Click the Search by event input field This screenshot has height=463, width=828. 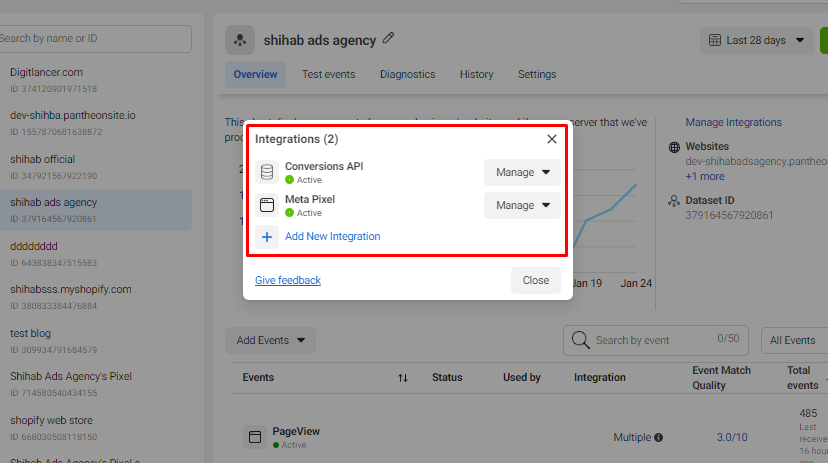[656, 341]
